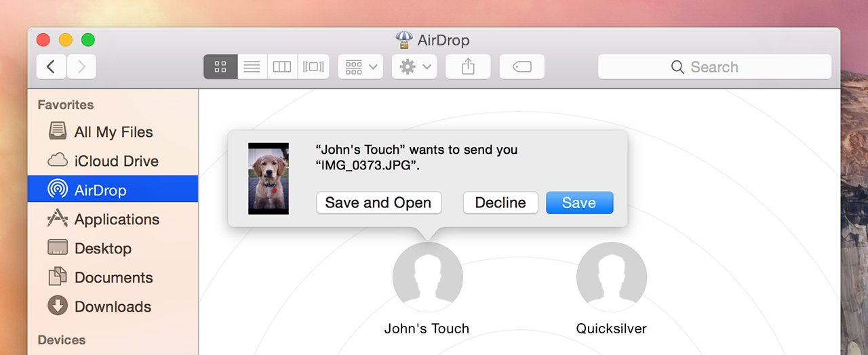Viewport: 868px width, 355px height.
Task: Select AirDrop in the sidebar
Action: 113,190
